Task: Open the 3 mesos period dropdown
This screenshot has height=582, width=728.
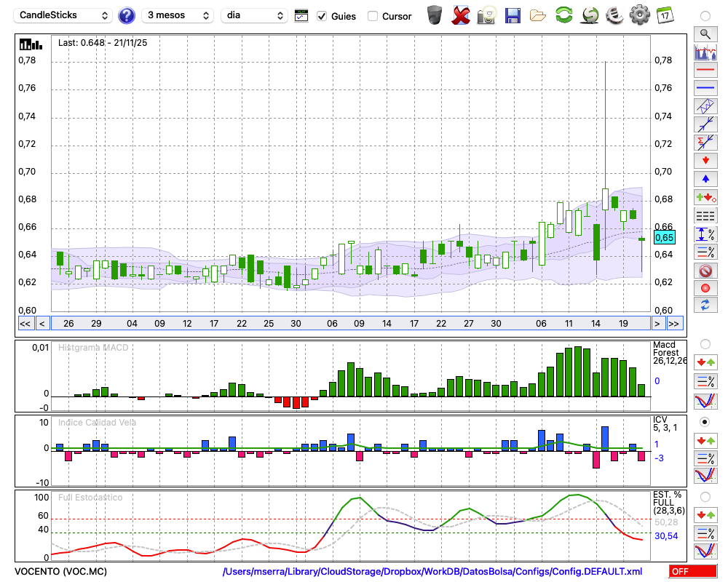Action: (177, 15)
